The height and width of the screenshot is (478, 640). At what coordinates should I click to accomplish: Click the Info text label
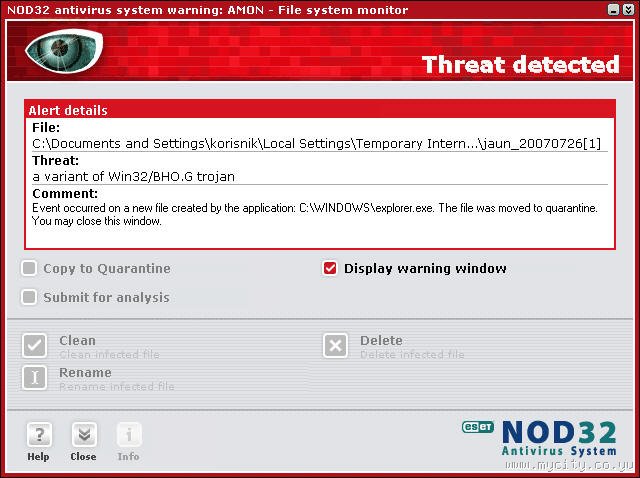point(128,456)
